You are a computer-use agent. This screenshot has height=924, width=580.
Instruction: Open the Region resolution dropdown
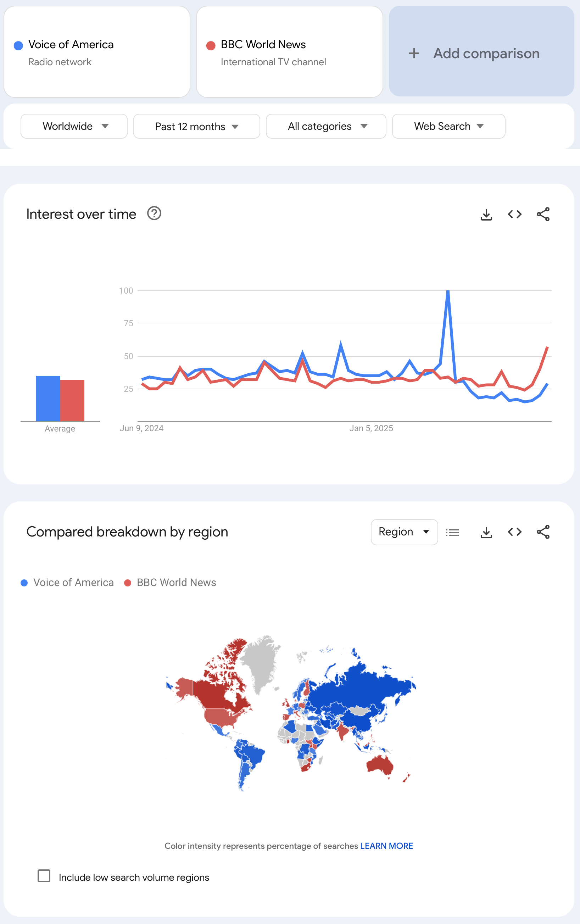[404, 532]
